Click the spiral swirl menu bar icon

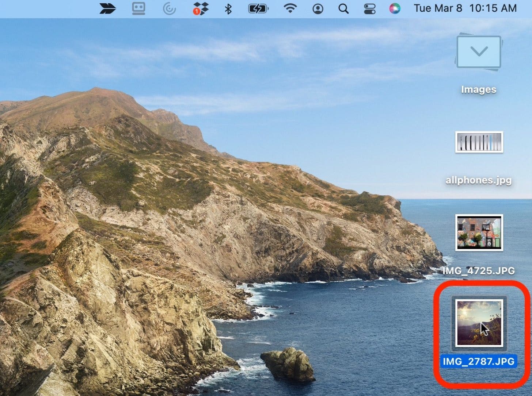click(x=169, y=8)
